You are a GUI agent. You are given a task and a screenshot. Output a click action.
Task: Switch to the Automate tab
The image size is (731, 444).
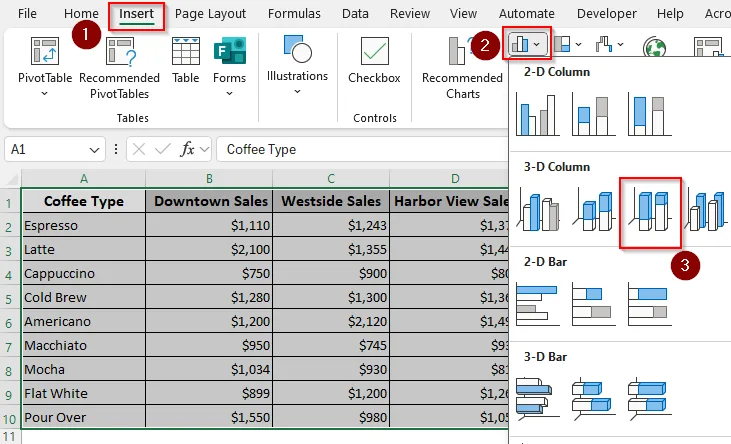pos(527,14)
